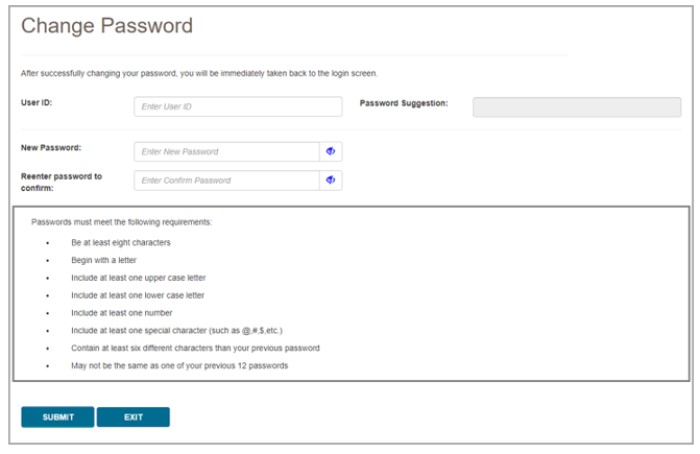Select the Enter Confirm Password input
The height and width of the screenshot is (454, 700).
[227, 181]
